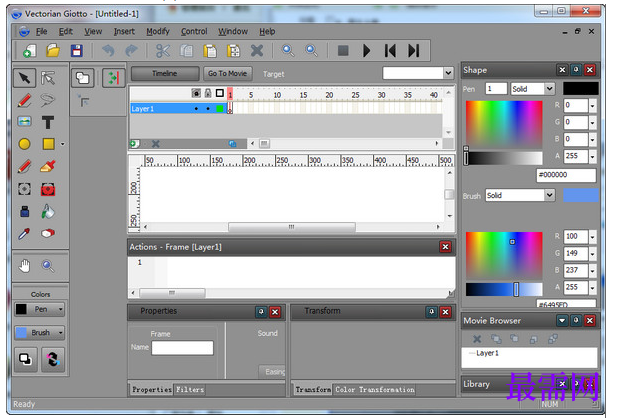
Task: Reset to default black and white colors
Action: [x=26, y=359]
